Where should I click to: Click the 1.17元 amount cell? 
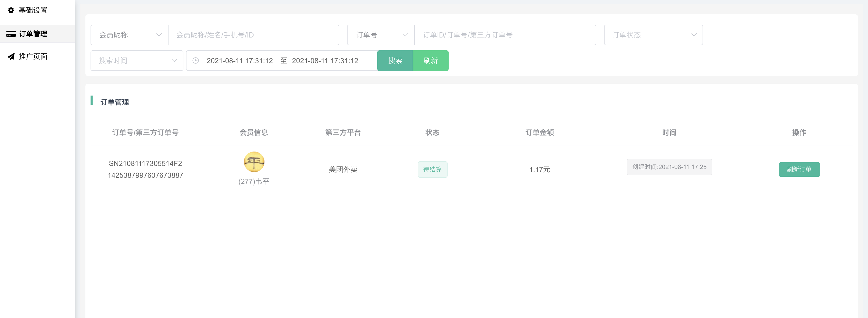539,170
